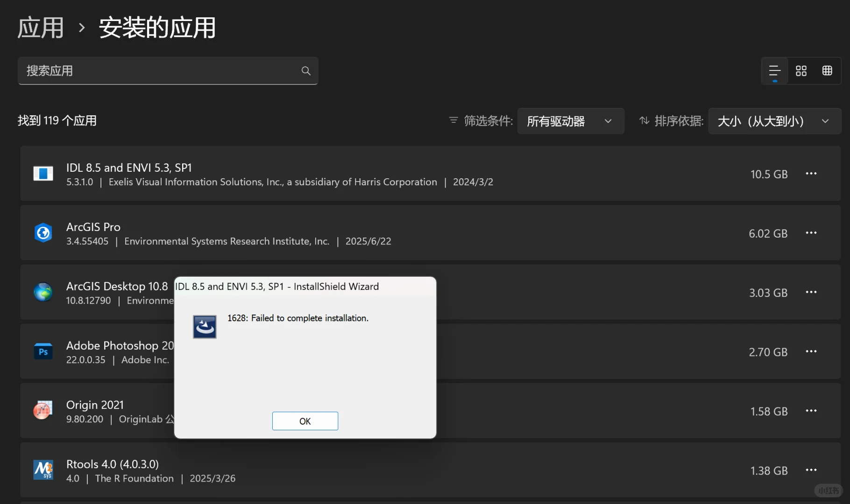Click the filter funnel icon beside 筛选条件
Viewport: 850px width, 504px height.
(453, 120)
